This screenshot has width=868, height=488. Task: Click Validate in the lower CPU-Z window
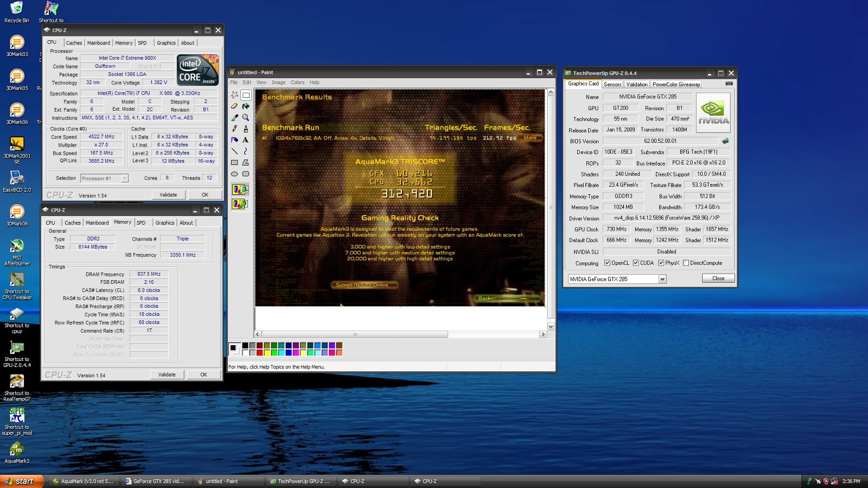[x=167, y=375]
